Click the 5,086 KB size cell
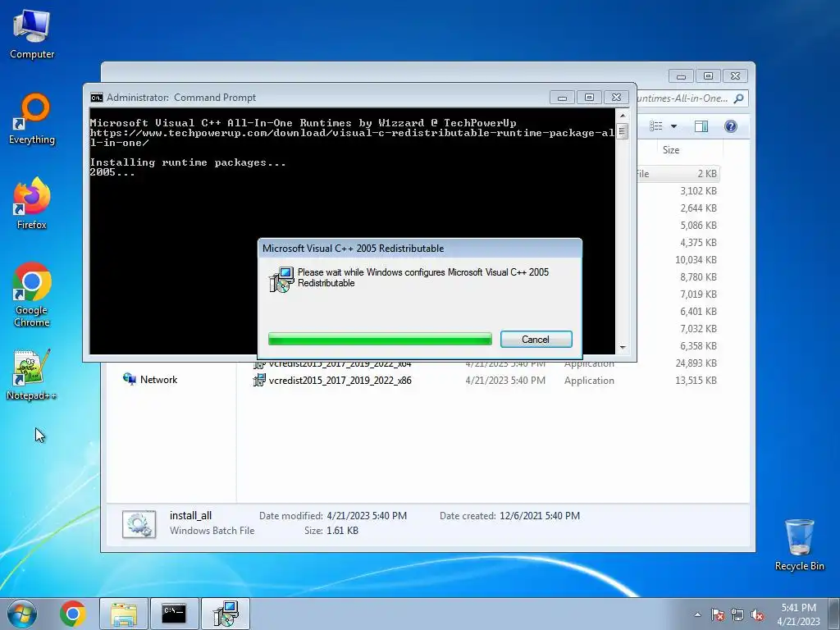The image size is (840, 630). click(698, 226)
